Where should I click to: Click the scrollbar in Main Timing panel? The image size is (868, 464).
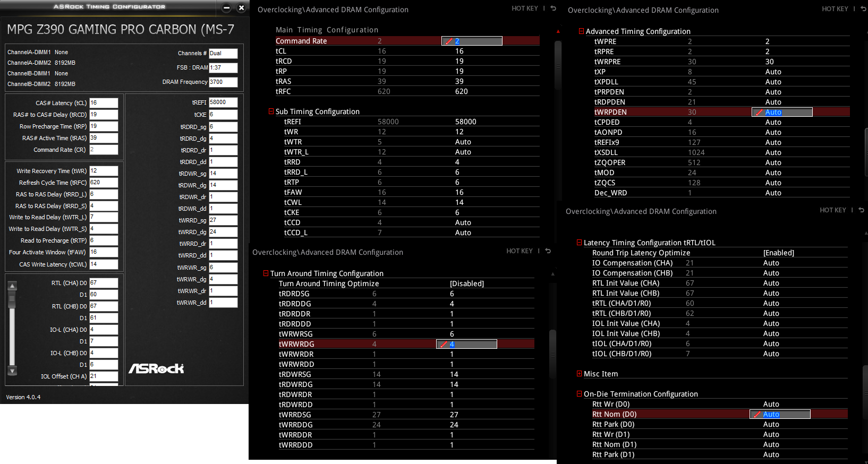558,65
